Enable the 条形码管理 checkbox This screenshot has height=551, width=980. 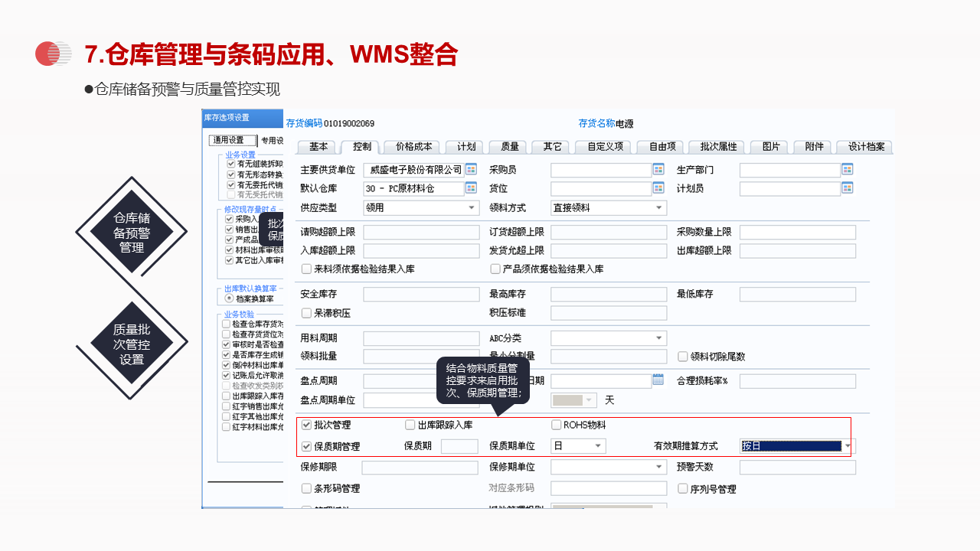click(x=307, y=488)
